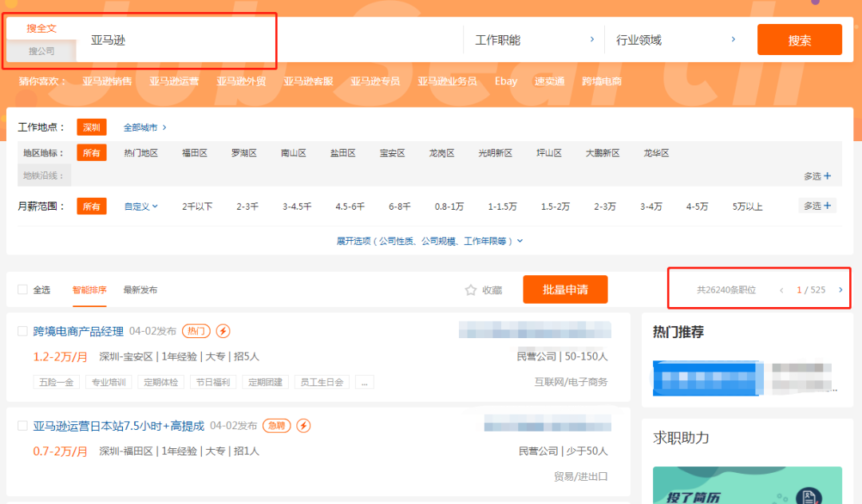Viewport: 862px width, 504px height.
Task: Check the 全选 select-all checkbox
Action: (22, 290)
